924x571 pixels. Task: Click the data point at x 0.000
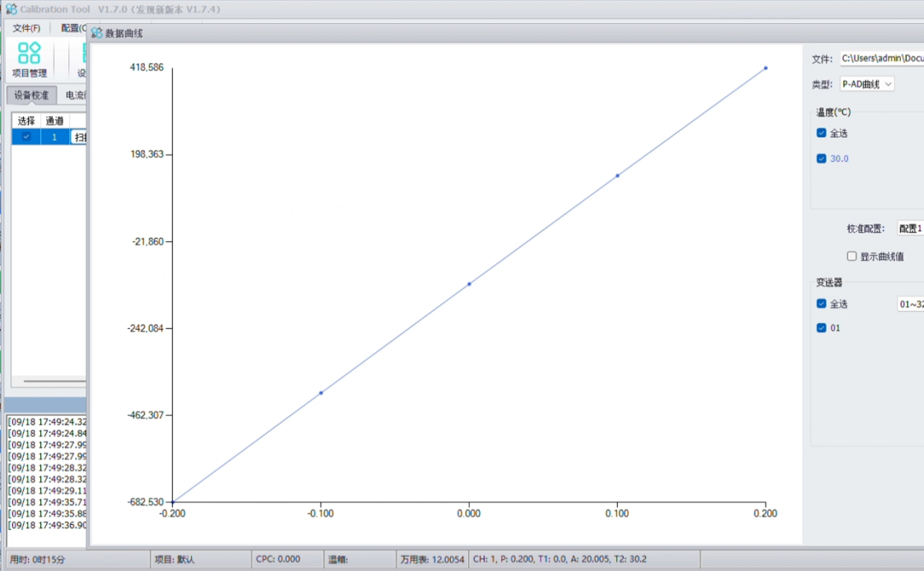(469, 283)
